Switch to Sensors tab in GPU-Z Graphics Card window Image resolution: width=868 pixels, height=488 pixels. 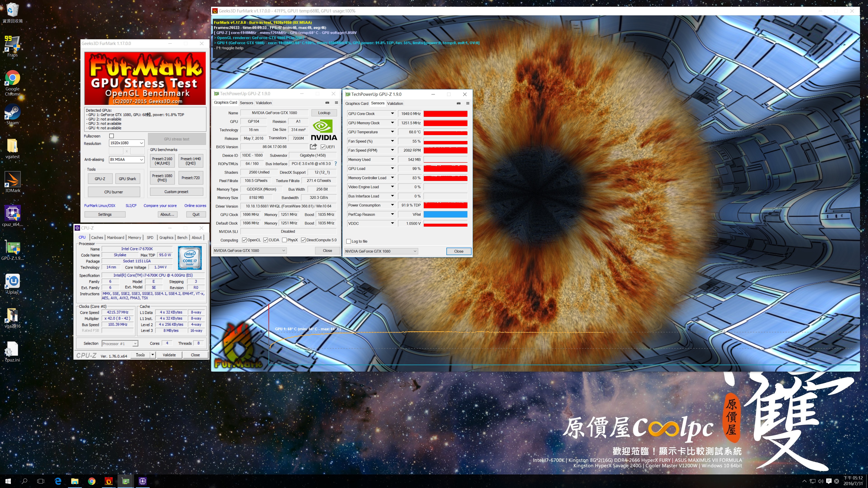(246, 103)
